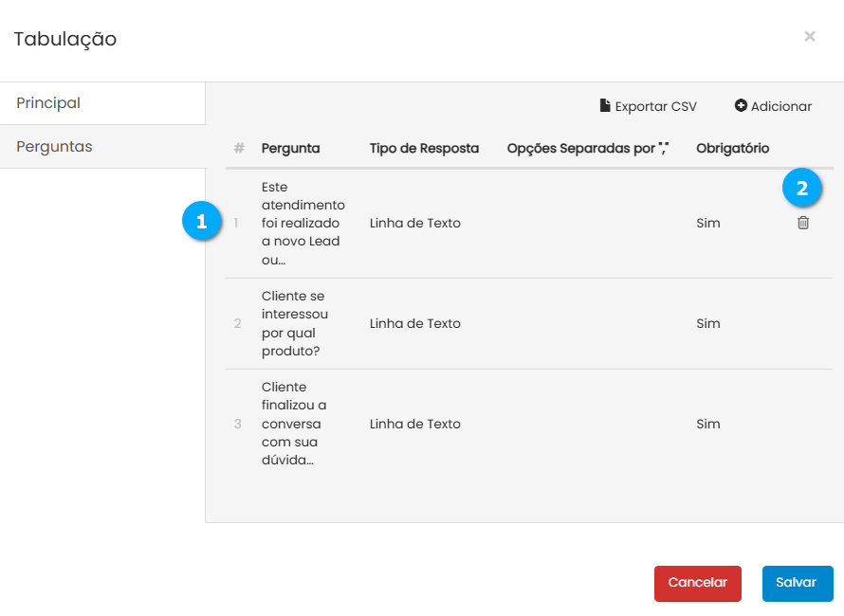Image resolution: width=844 pixels, height=616 pixels.
Task: Select question "Este atendimento foi realizado a novo Lead"
Action: point(303,224)
